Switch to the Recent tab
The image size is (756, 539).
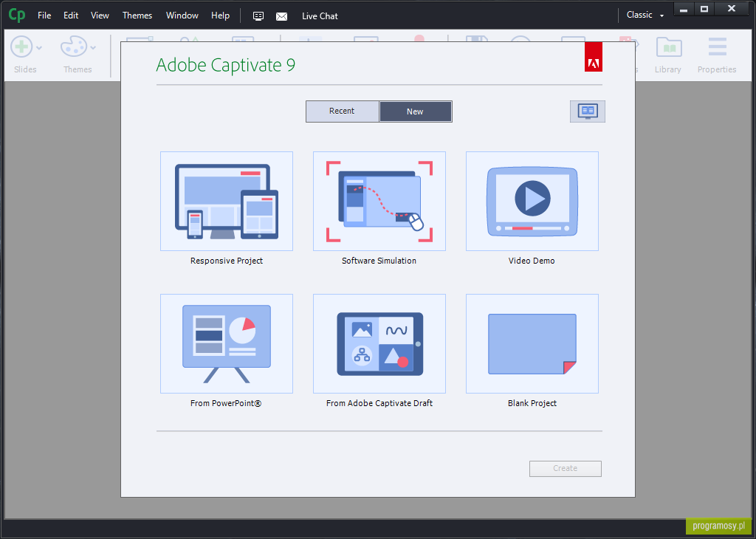coord(343,111)
